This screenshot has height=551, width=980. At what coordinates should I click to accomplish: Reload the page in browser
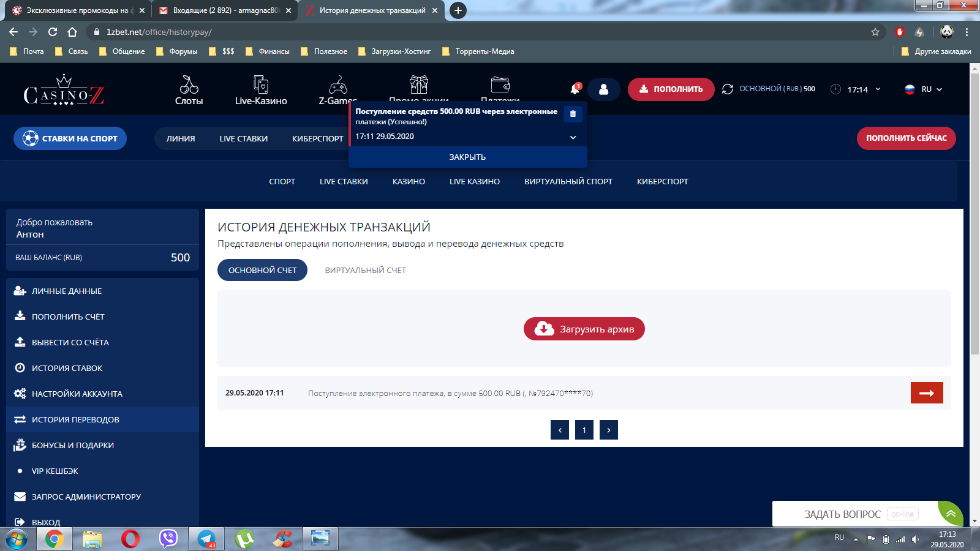tap(53, 32)
